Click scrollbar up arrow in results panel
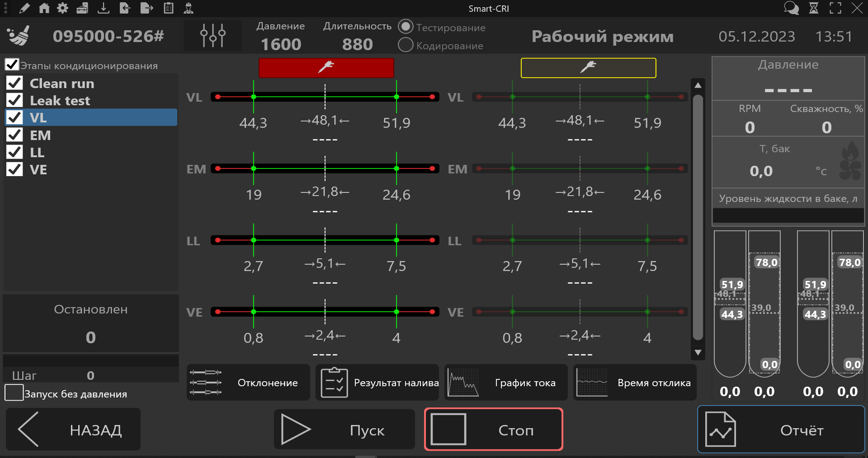 [x=698, y=85]
